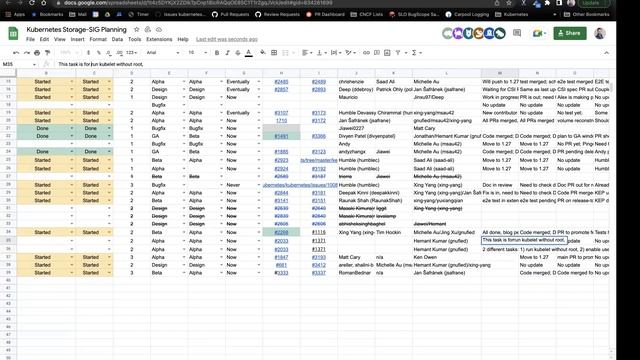Open the Edit menu

(44, 39)
